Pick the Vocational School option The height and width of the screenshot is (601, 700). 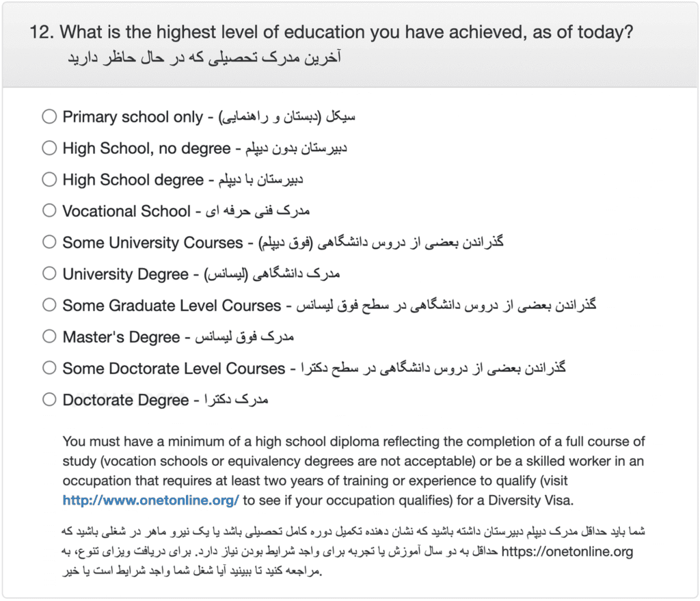pos(49,211)
